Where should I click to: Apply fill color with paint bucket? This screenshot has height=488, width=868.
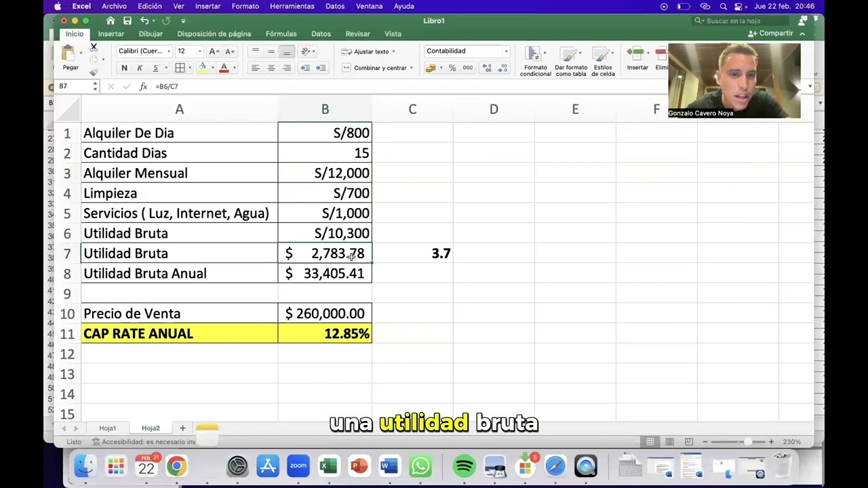pos(202,68)
